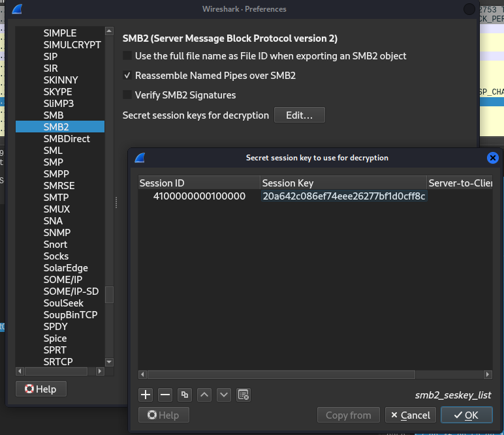Click the Session Key column header
This screenshot has height=435, width=504.
(x=343, y=183)
